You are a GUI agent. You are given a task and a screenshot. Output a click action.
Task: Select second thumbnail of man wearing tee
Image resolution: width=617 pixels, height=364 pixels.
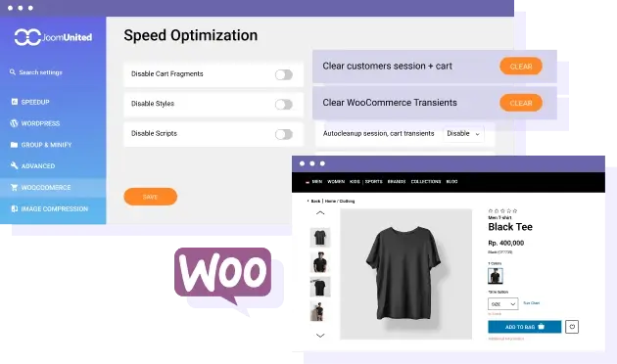point(320,262)
